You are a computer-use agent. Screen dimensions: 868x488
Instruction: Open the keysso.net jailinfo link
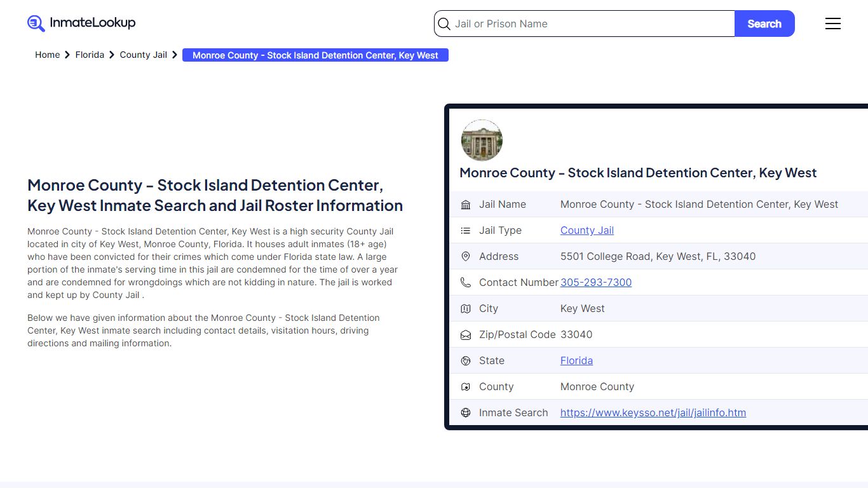(653, 413)
